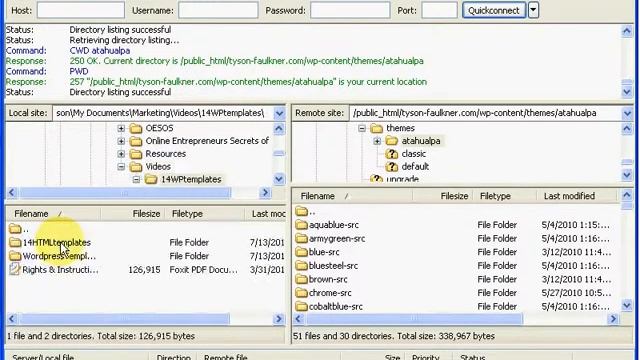Open the Quickconnect history dropdown arrow
This screenshot has height=360, width=640.
pos(533,10)
